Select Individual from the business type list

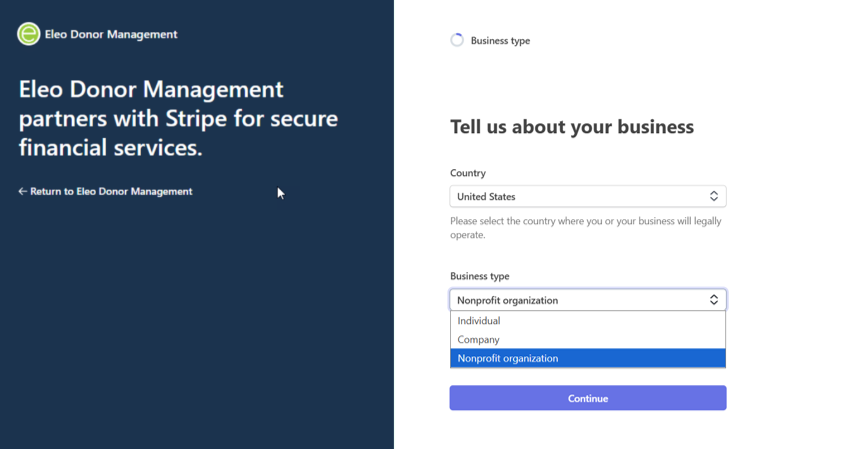[x=588, y=320]
